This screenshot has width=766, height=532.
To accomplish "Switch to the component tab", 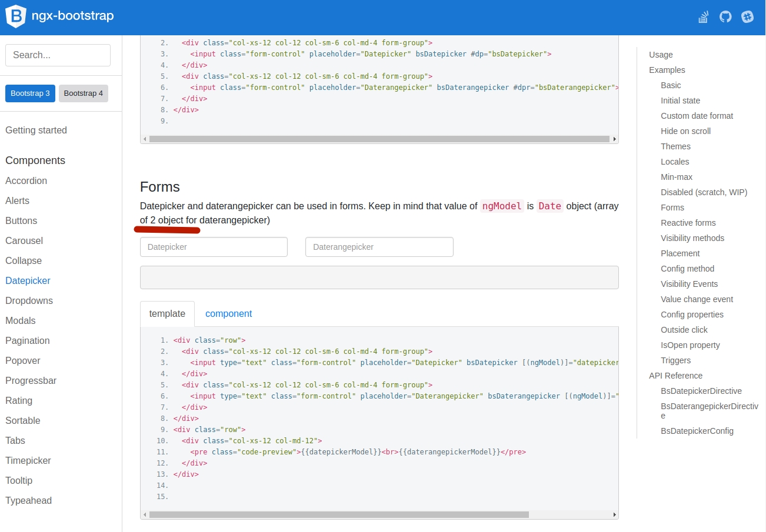I will [x=228, y=313].
